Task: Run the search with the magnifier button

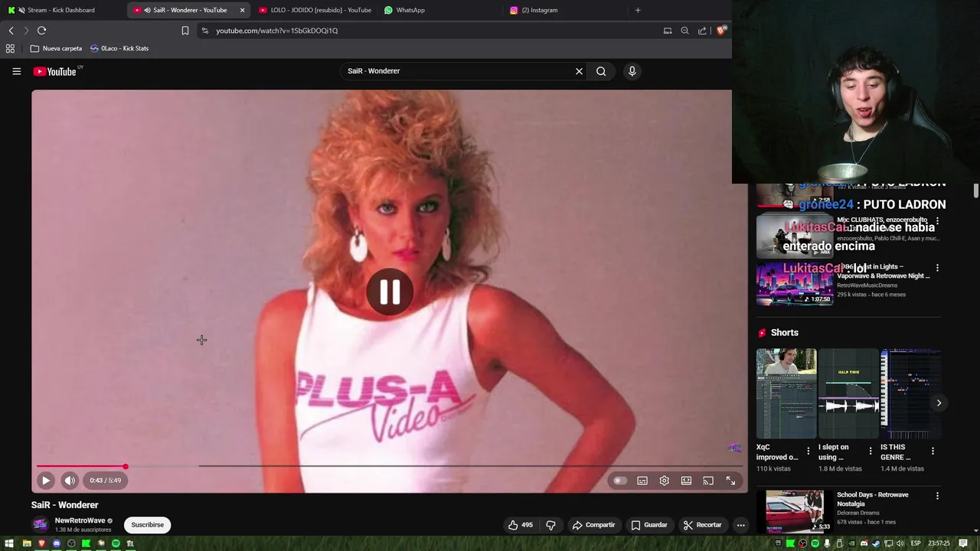Action: click(601, 71)
